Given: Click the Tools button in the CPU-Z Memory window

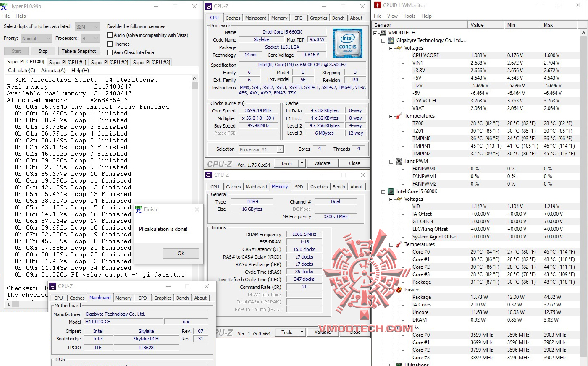Looking at the screenshot, I should tap(287, 332).
